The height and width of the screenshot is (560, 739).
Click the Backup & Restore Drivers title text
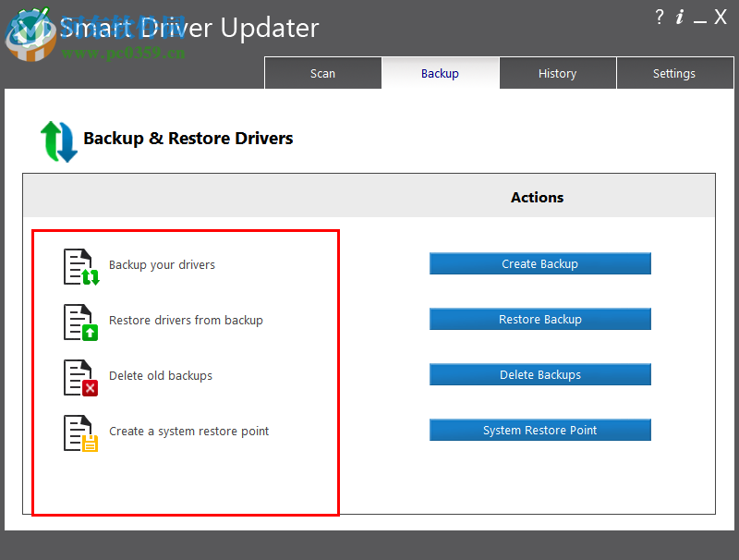coord(189,137)
